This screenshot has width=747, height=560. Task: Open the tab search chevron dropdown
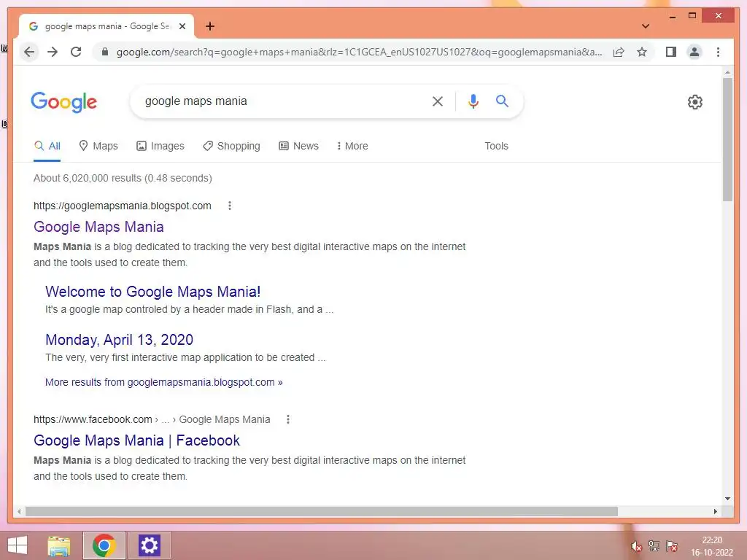click(646, 26)
